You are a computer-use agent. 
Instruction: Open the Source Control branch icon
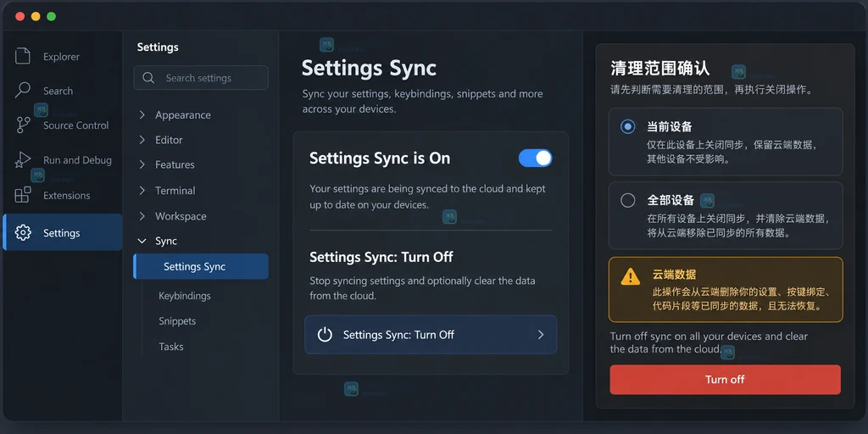point(23,125)
